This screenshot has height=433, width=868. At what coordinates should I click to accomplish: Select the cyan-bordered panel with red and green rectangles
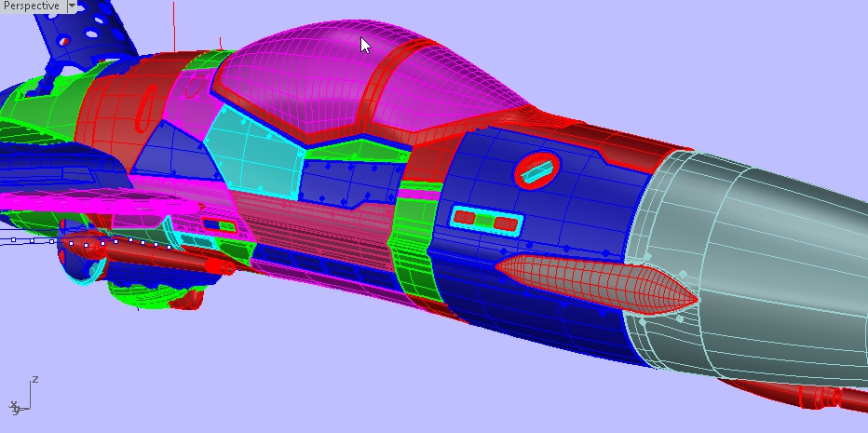pyautogui.click(x=485, y=221)
